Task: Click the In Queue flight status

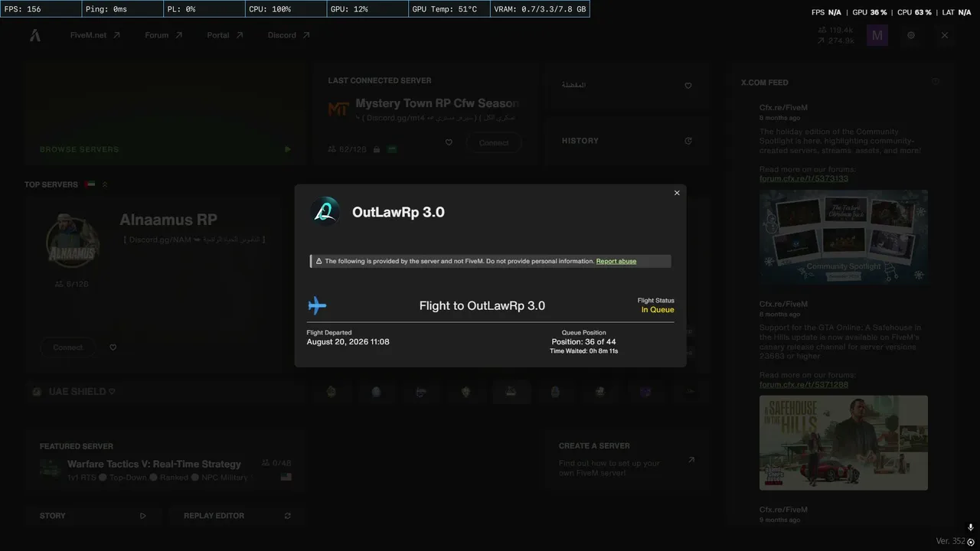Action: [x=658, y=310]
